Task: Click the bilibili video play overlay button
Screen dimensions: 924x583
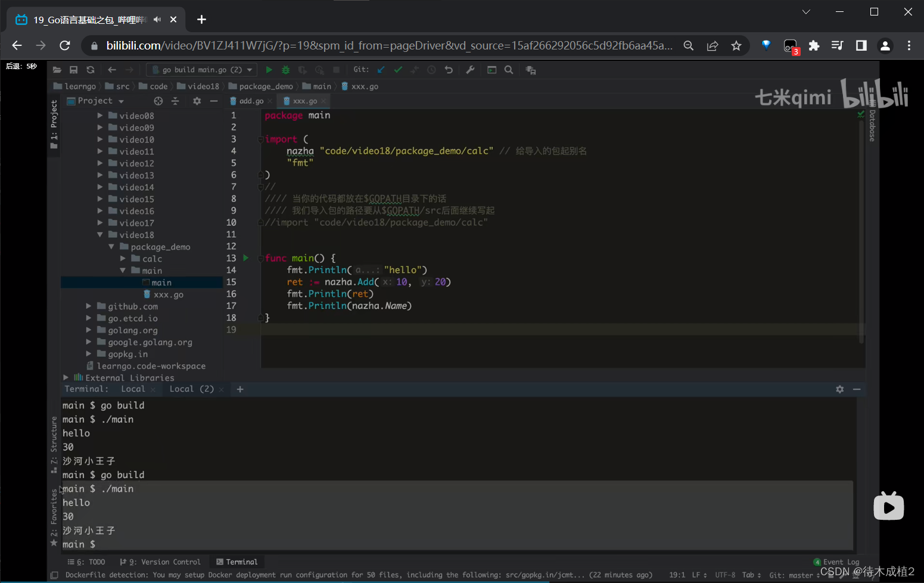Action: pyautogui.click(x=888, y=506)
